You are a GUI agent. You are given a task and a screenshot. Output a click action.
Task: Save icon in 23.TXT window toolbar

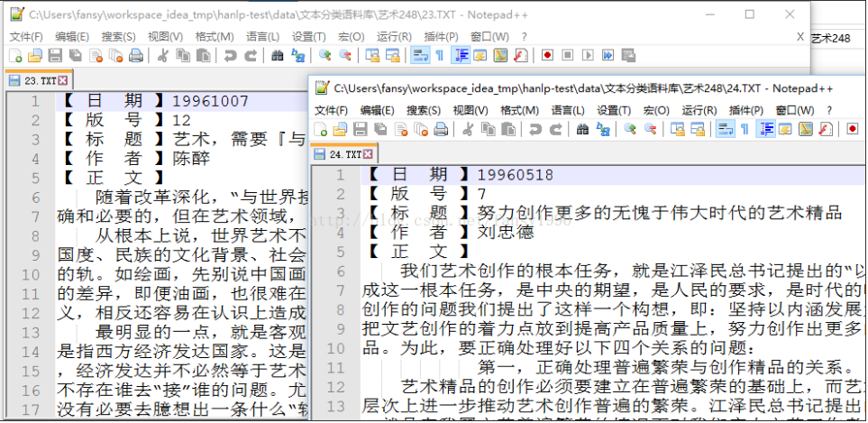(55, 55)
